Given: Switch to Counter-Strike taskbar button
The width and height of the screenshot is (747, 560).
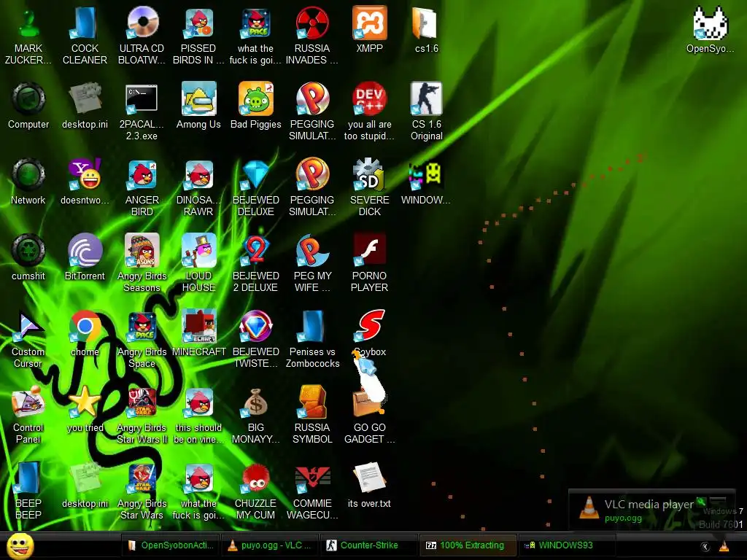Looking at the screenshot, I should tap(368, 545).
